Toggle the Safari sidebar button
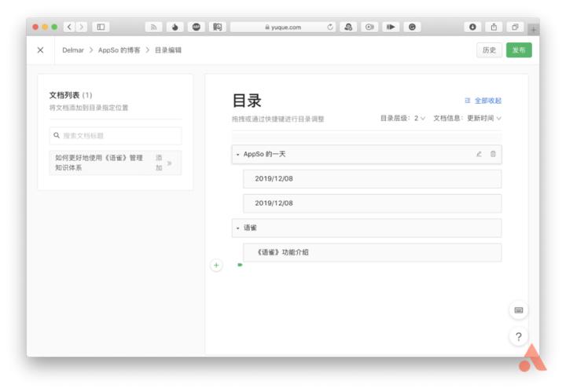This screenshot has width=566, height=392. (101, 27)
